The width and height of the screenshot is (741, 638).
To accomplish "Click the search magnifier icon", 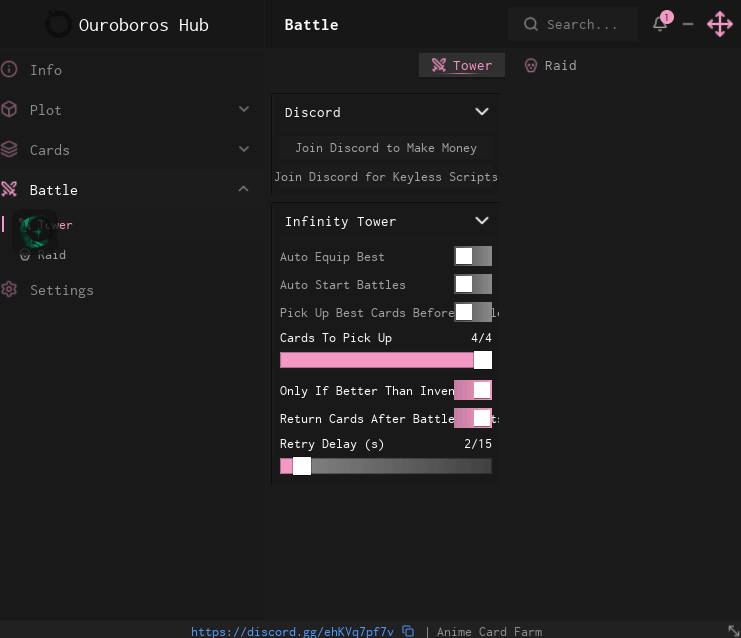I will [531, 24].
